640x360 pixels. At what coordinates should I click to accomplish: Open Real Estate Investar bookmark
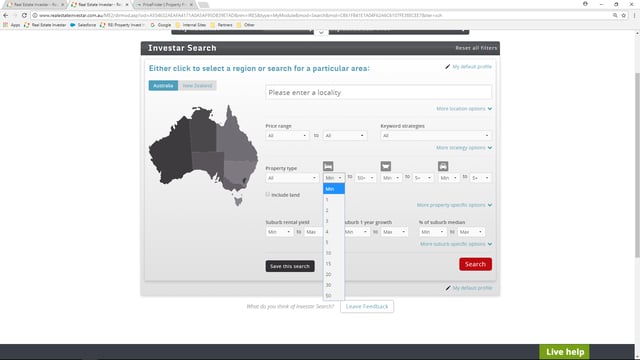[45, 25]
